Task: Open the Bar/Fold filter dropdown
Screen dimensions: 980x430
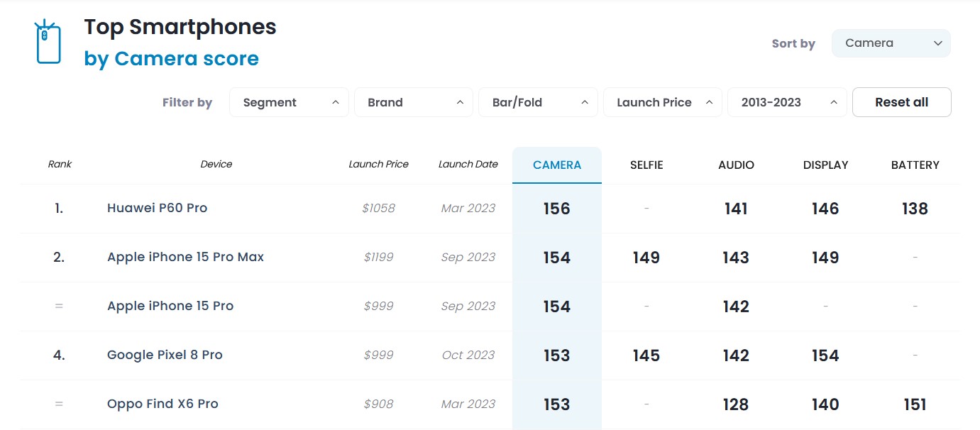Action: (x=538, y=102)
